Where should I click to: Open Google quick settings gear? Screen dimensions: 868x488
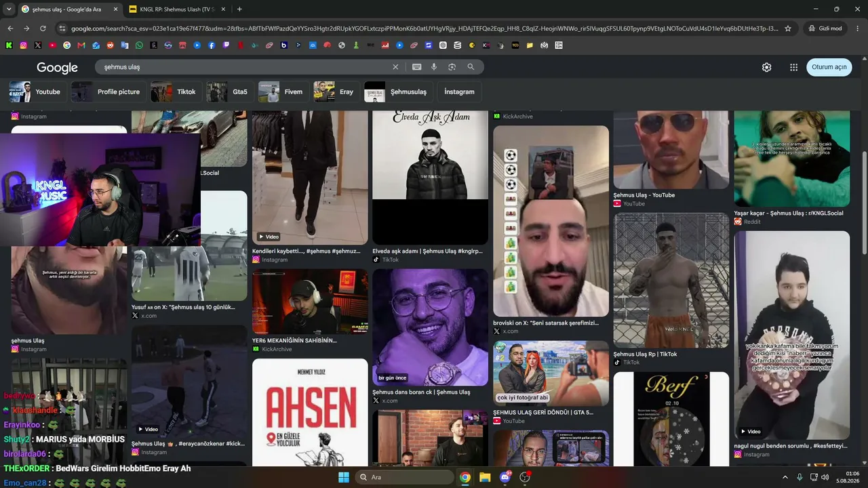[x=766, y=67]
